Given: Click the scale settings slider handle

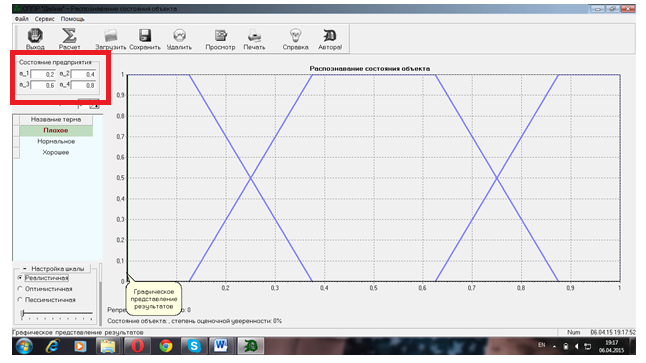Looking at the screenshot, I should coord(22,314).
